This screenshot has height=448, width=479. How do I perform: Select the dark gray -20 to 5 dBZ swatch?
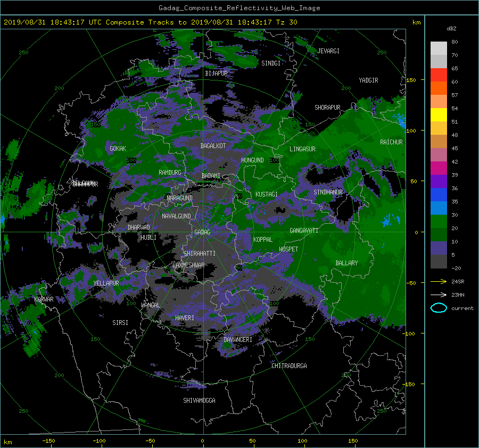(x=439, y=262)
